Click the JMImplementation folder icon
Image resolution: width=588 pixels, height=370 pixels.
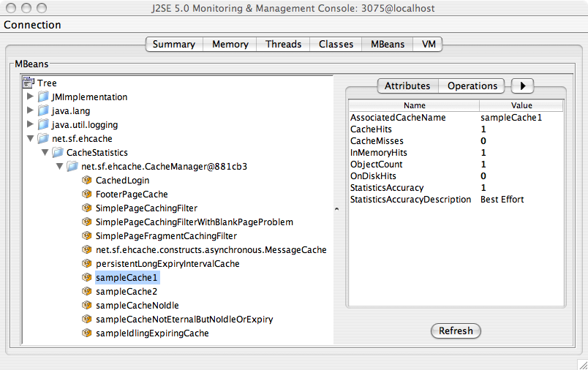click(x=43, y=97)
